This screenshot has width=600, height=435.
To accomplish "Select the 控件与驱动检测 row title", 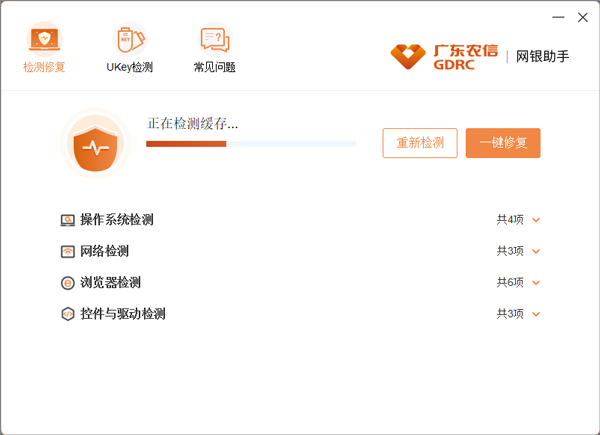I will 122,314.
